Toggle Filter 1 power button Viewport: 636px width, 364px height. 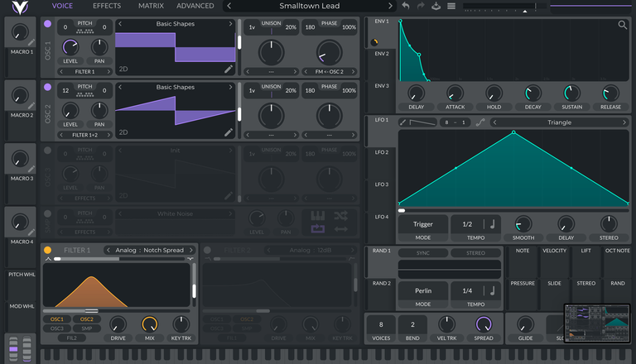pos(47,250)
